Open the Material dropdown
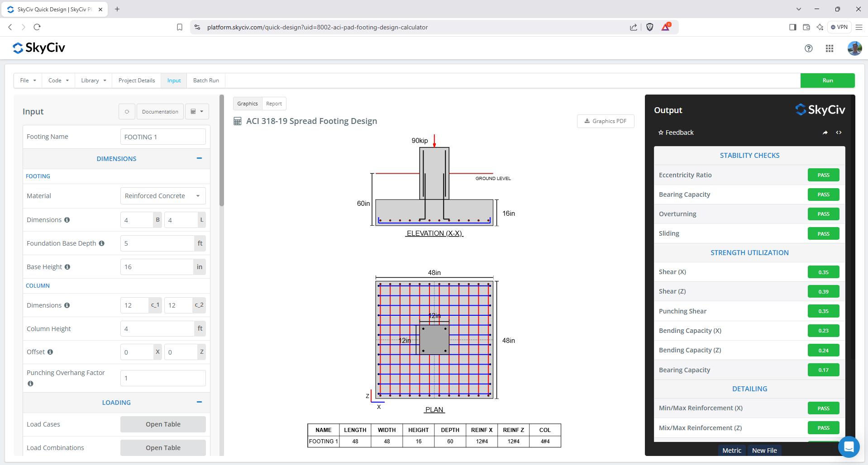This screenshot has width=868, height=465. (163, 196)
